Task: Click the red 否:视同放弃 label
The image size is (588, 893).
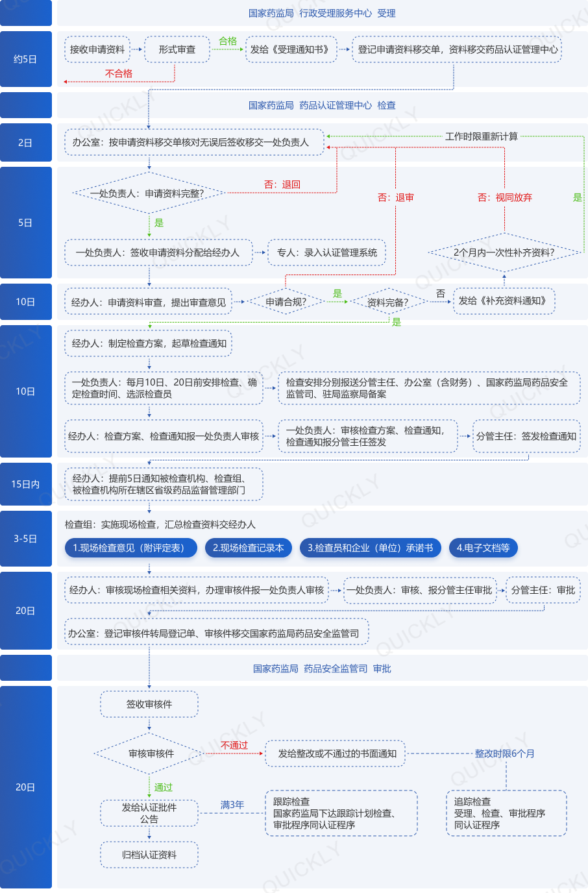Action: 505,197
